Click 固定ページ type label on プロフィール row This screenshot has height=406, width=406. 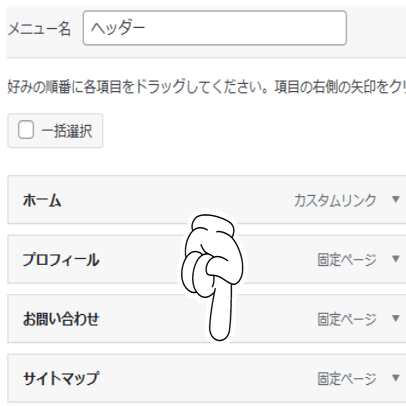click(347, 260)
